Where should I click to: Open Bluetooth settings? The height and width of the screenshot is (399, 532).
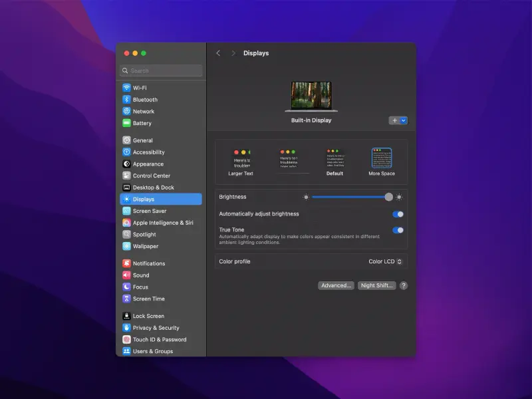(145, 99)
